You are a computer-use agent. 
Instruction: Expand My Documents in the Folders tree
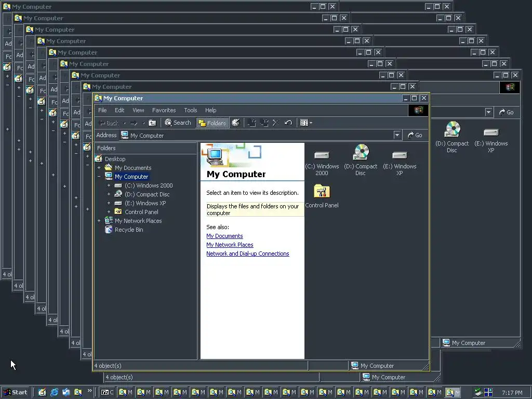(x=99, y=168)
